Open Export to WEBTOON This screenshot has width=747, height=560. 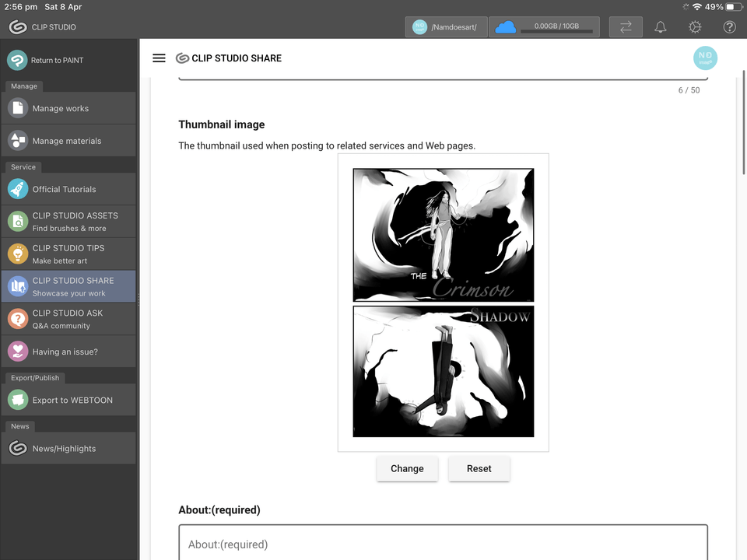click(68, 400)
